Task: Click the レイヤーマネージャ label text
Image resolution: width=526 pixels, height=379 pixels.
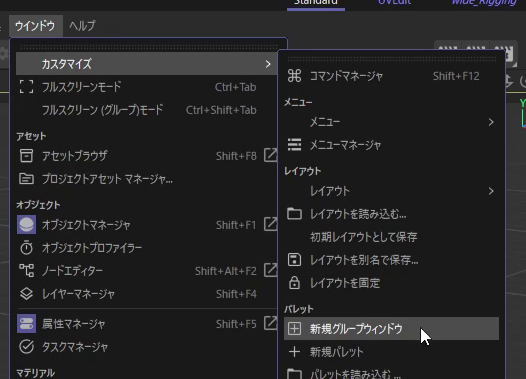Action: [x=78, y=294]
